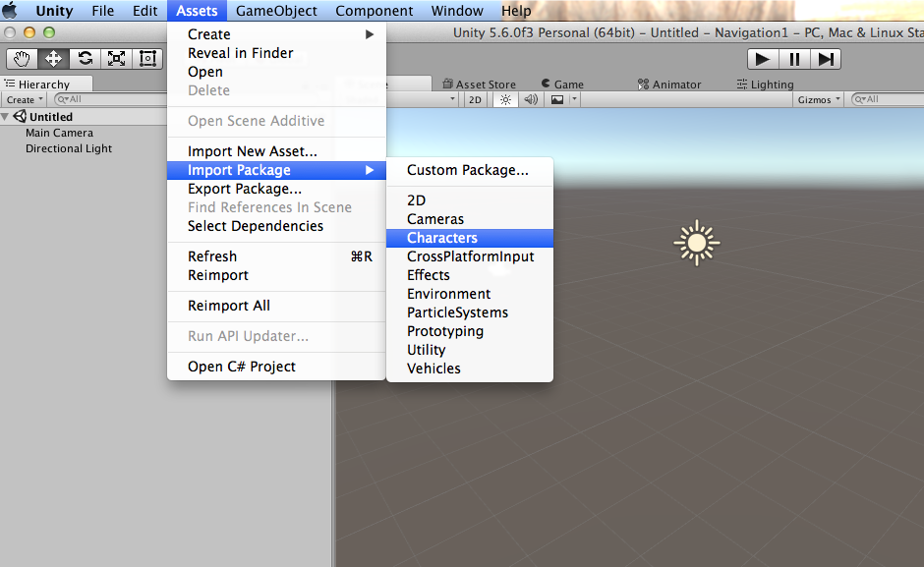
Task: Switch to the Game tab
Action: [x=562, y=85]
